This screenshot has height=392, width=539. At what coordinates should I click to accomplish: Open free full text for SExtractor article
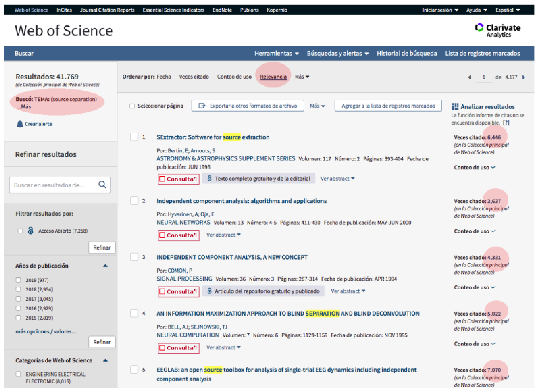click(x=259, y=178)
